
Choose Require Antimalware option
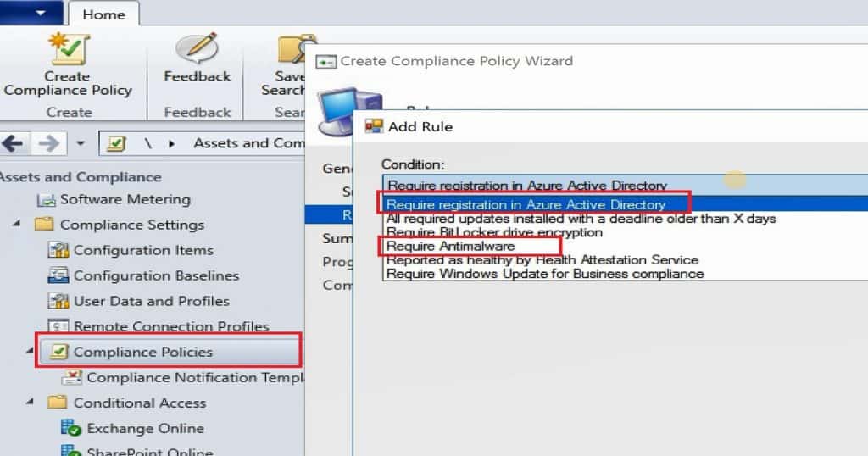point(450,247)
